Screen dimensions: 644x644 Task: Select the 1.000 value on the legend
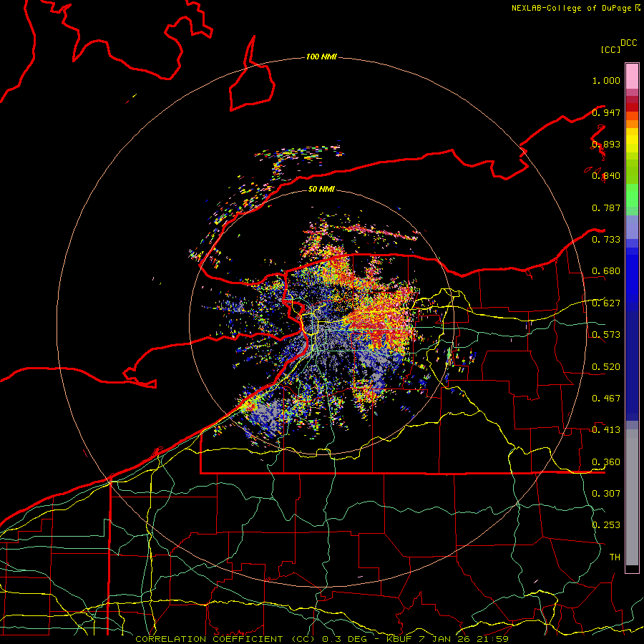[x=606, y=80]
